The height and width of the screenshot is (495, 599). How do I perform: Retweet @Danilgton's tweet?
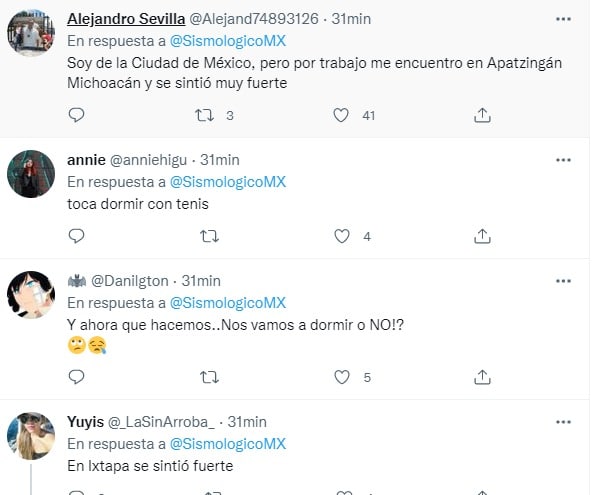pos(209,377)
